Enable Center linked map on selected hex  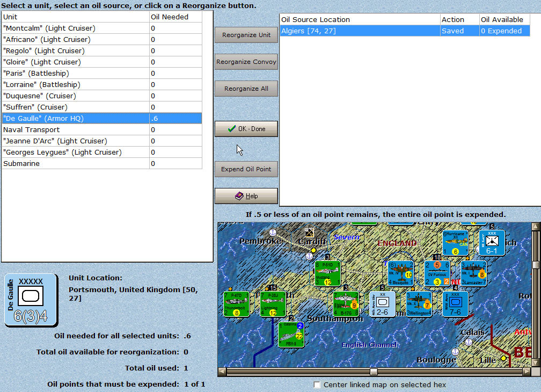click(x=318, y=384)
